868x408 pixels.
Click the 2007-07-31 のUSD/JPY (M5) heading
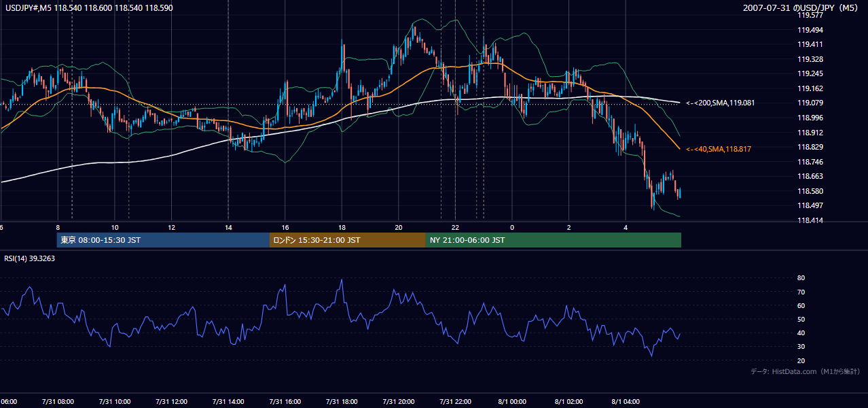[801, 7]
